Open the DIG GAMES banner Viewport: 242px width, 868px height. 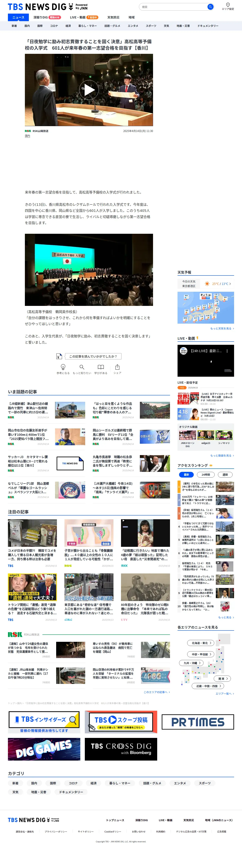click(x=44, y=749)
